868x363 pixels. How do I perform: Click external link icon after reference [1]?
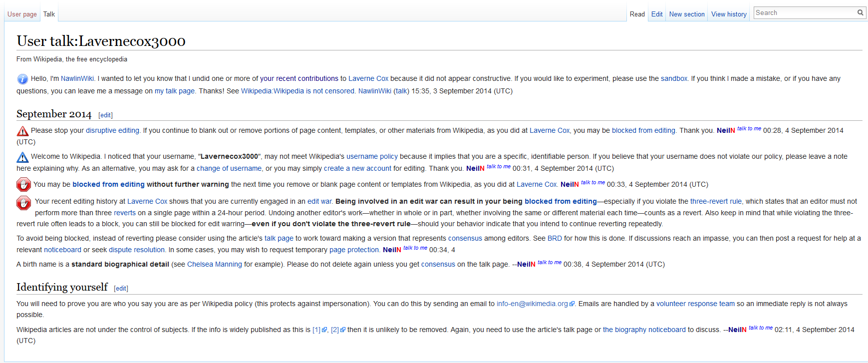[324, 330]
